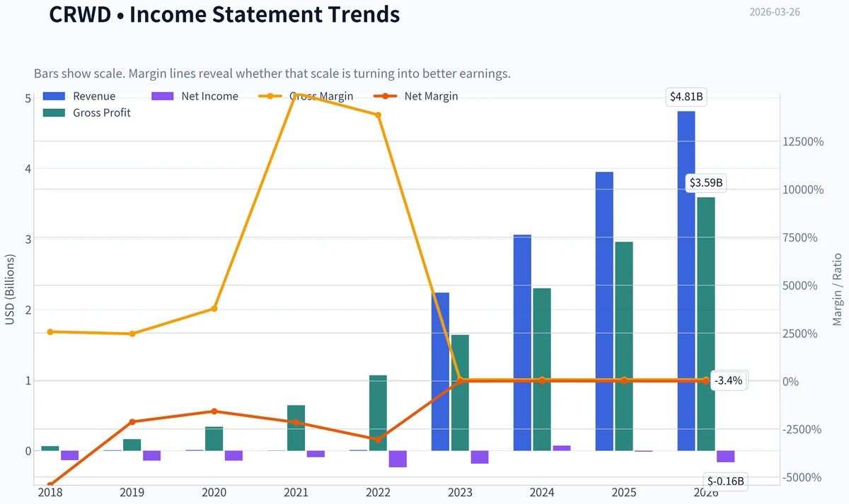Click the 2025 green Gross Profit bar
The width and height of the screenshot is (849, 504).
pyautogui.click(x=624, y=346)
